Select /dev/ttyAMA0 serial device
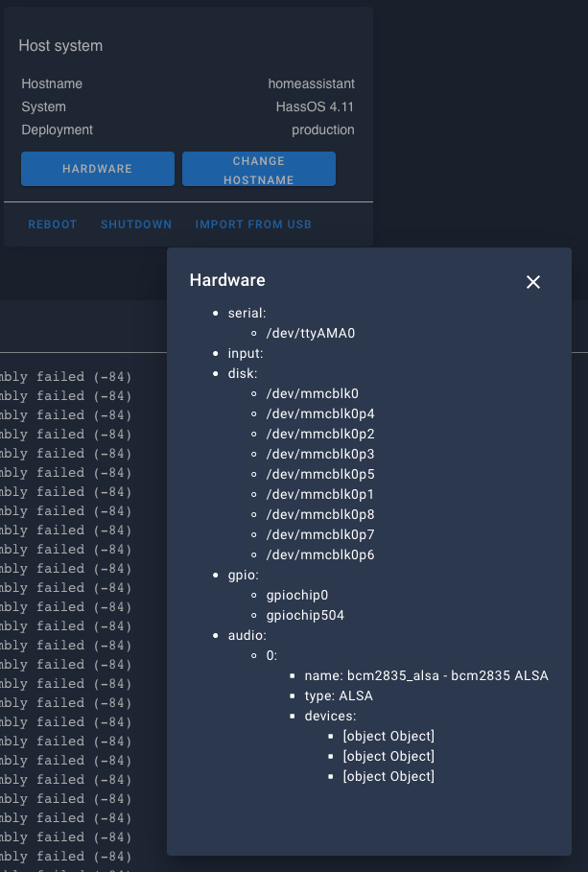The height and width of the screenshot is (872, 588). 311,333
